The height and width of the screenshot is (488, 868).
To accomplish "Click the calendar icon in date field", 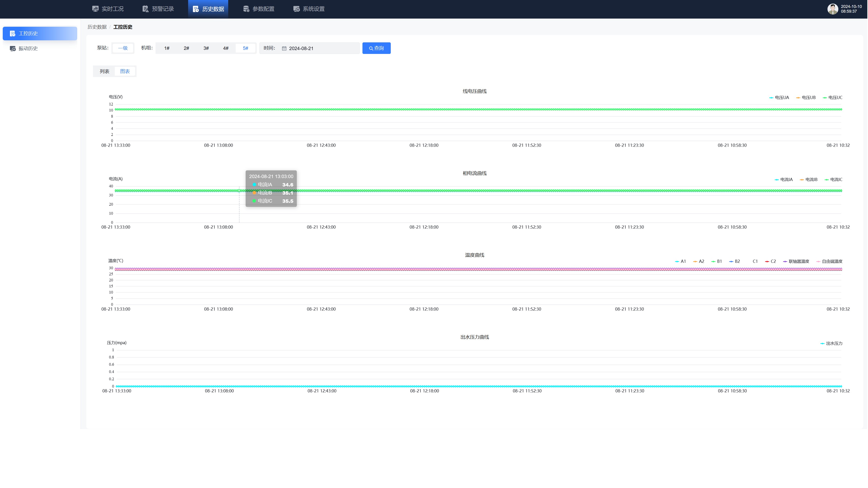I will click(284, 48).
